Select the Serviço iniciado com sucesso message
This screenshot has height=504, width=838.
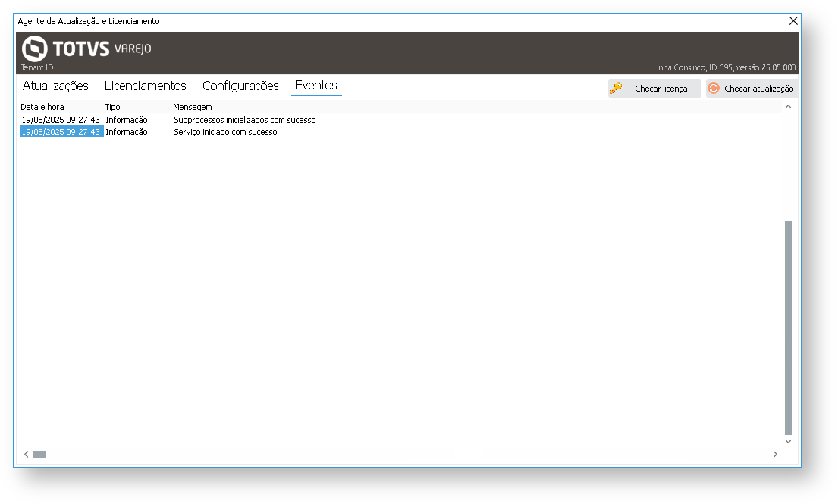(225, 132)
